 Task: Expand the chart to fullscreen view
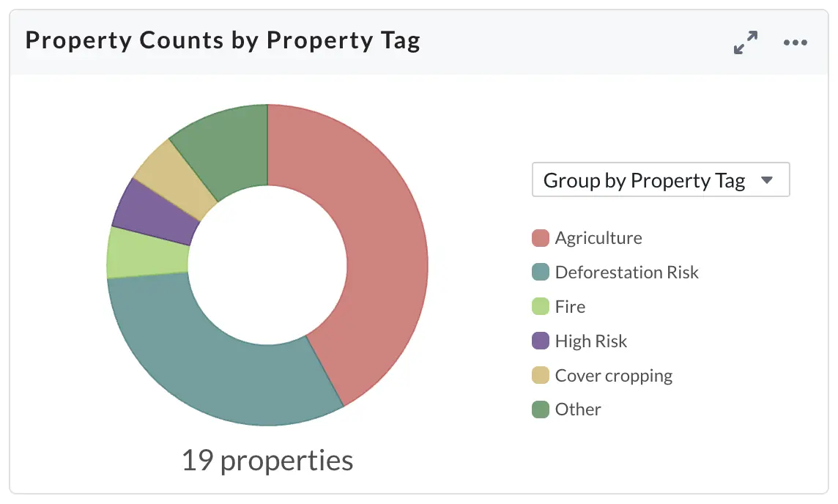click(x=745, y=42)
